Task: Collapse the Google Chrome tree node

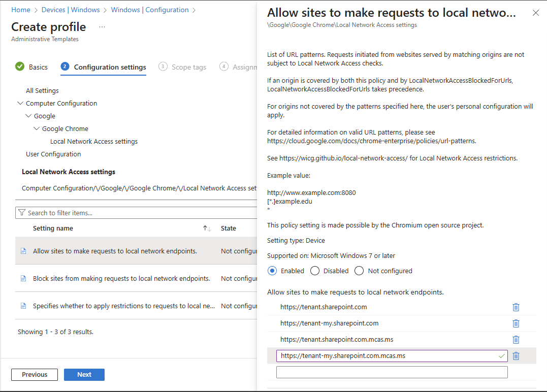Action: (x=37, y=128)
